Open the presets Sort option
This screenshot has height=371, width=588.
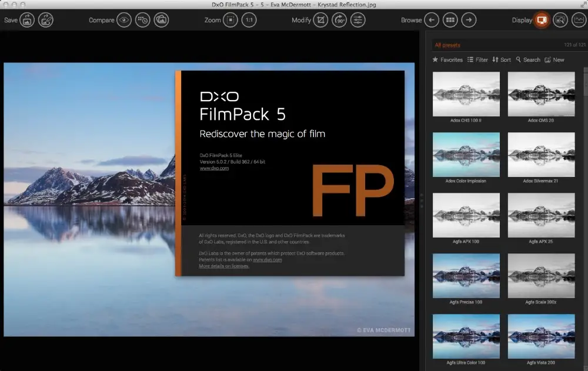click(x=502, y=59)
